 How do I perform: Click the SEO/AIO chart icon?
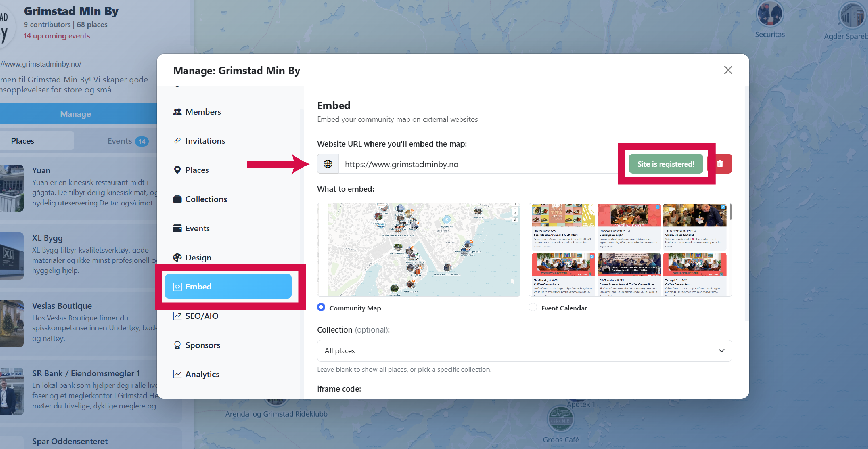177,316
